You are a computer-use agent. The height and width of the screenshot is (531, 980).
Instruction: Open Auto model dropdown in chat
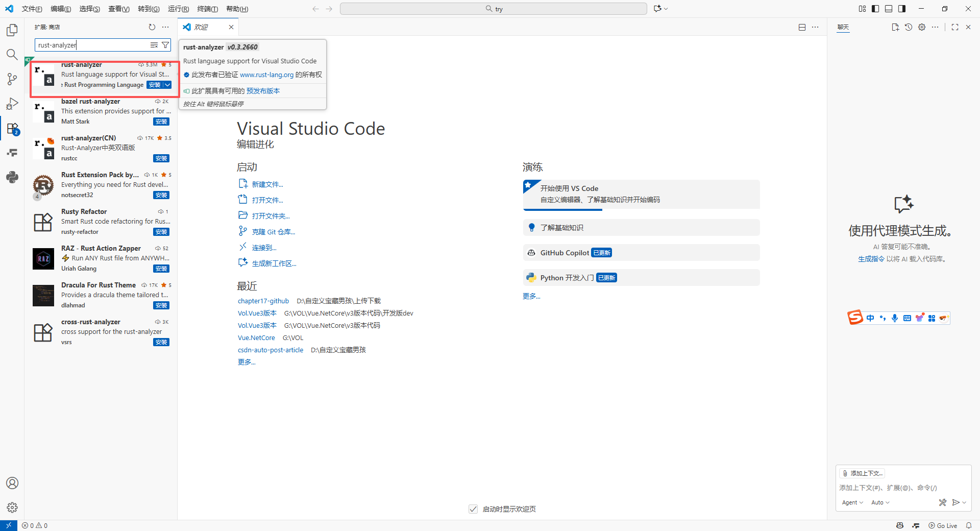[x=880, y=502]
